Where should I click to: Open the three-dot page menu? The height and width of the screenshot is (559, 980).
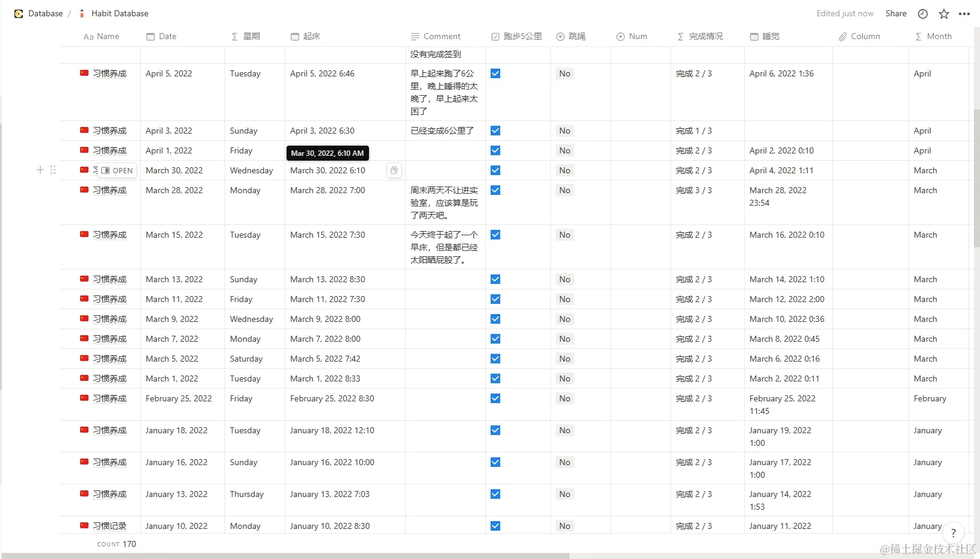pyautogui.click(x=964, y=14)
